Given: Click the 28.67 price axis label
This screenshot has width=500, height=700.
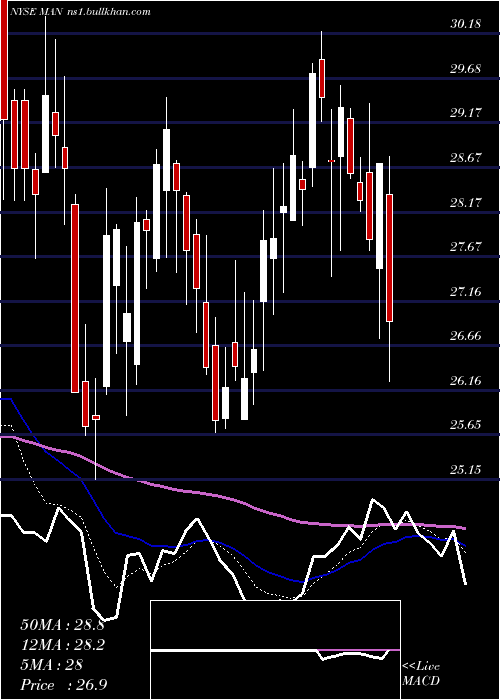Looking at the screenshot, I should (466, 158).
